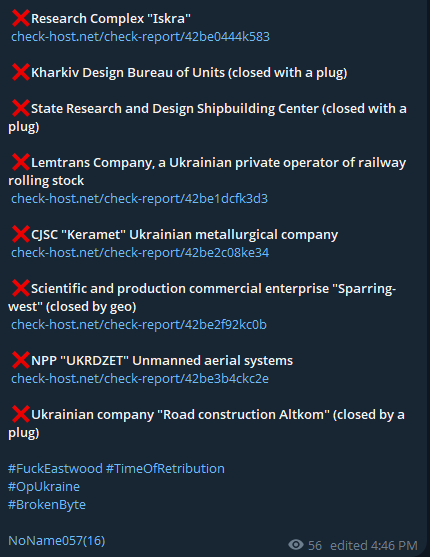The width and height of the screenshot is (430, 557).
Task: Open Sparring-west check-report link 42be2f92kc0b
Action: [x=139, y=325]
